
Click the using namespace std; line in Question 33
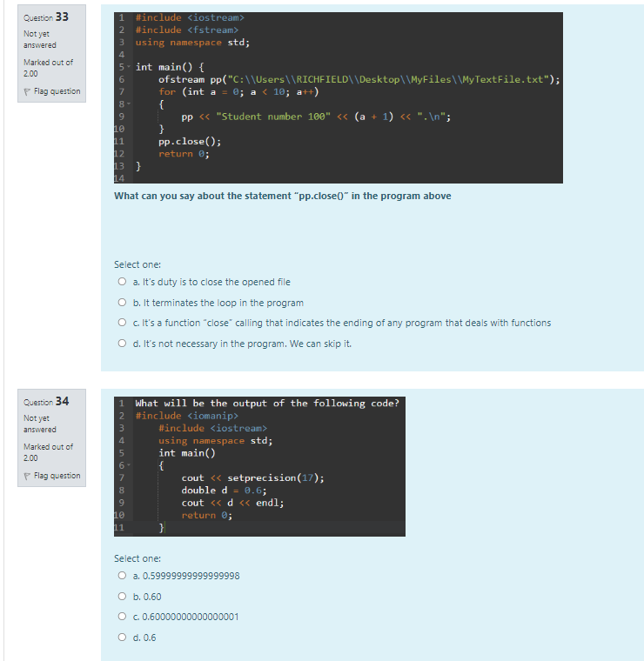pos(192,43)
